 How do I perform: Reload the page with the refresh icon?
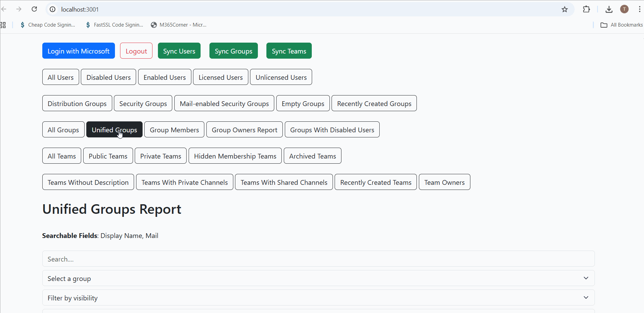click(34, 9)
